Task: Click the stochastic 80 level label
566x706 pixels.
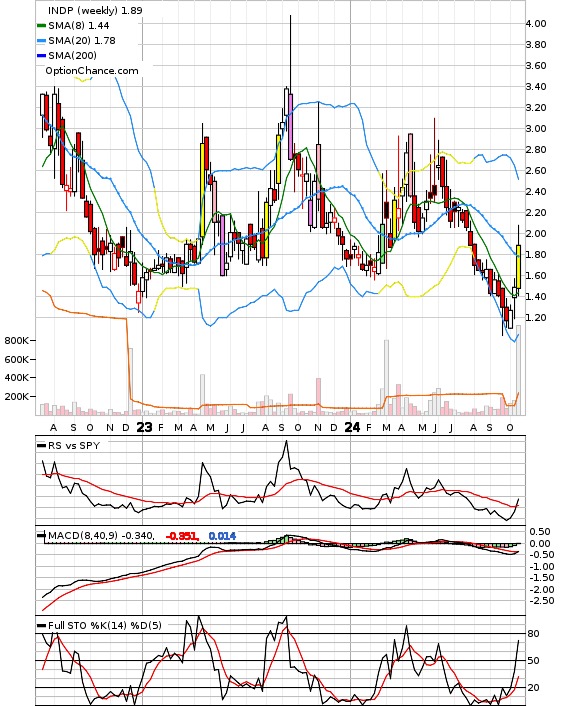Action: coord(533,634)
